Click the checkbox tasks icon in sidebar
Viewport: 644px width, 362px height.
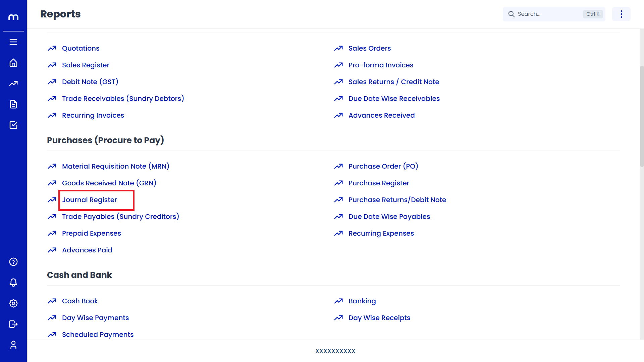coord(13,125)
